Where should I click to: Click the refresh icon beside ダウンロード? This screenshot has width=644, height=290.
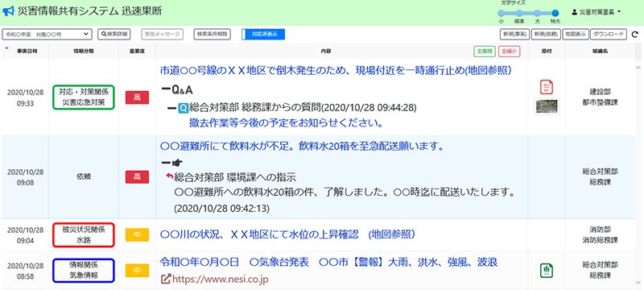click(x=634, y=35)
